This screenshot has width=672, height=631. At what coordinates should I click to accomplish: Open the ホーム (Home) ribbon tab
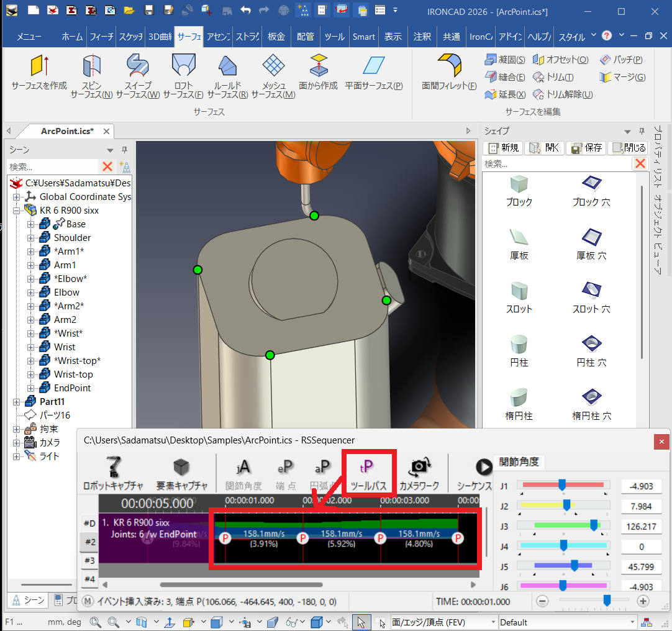72,37
